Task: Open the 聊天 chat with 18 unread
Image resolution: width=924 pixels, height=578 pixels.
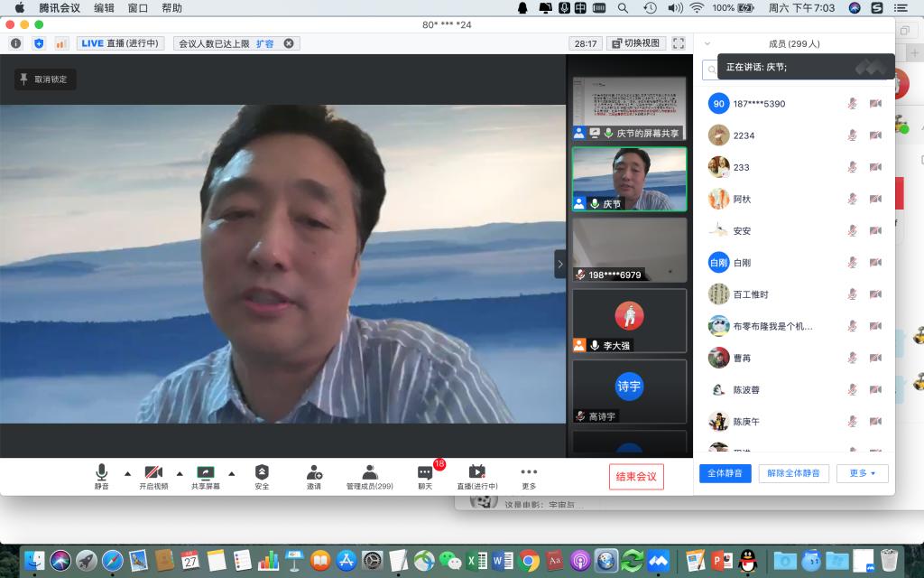Action: tap(425, 475)
